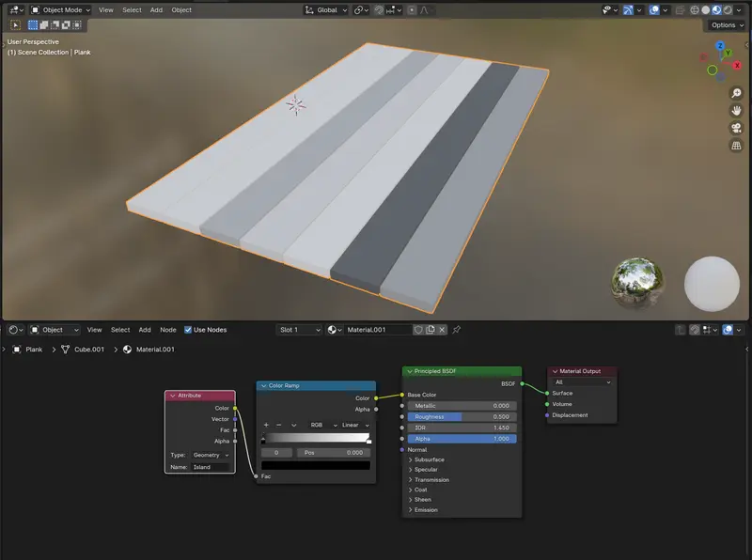Toggle the camera view icon

(736, 128)
